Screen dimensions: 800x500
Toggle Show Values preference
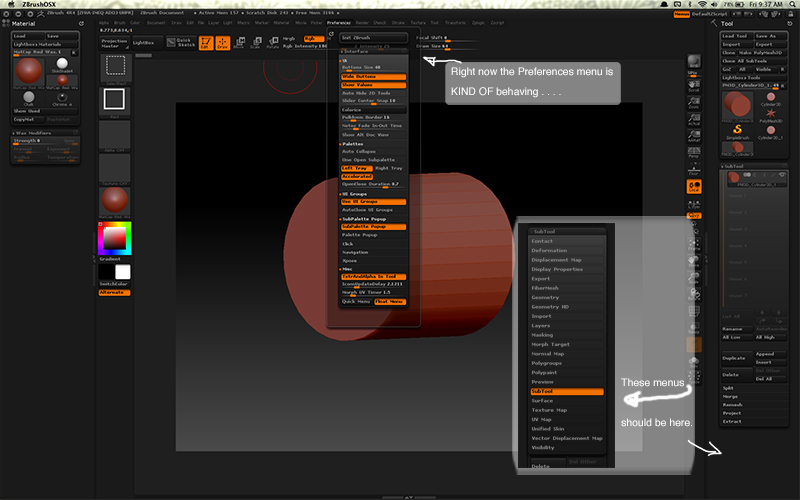[373, 85]
